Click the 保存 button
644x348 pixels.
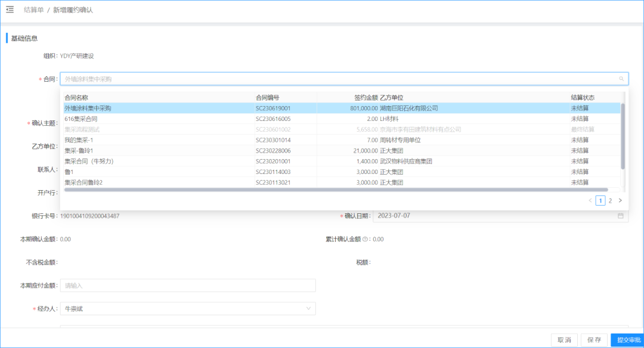click(595, 340)
